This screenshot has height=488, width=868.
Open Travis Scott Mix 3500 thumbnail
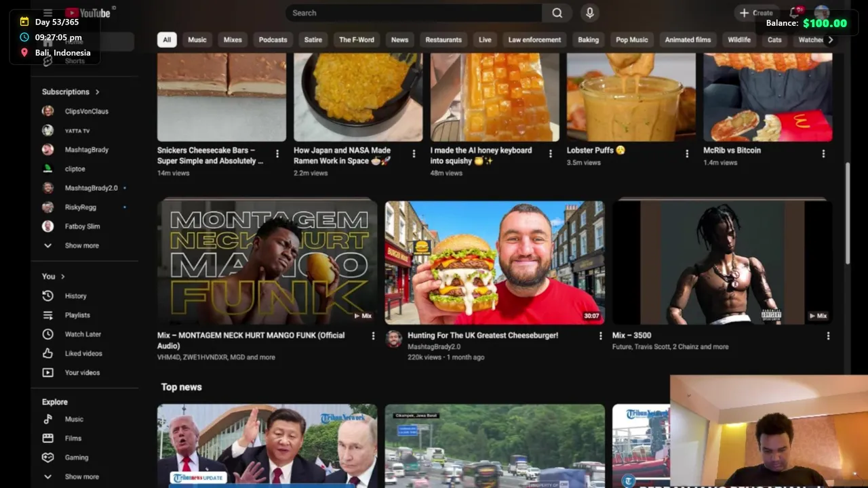(722, 262)
